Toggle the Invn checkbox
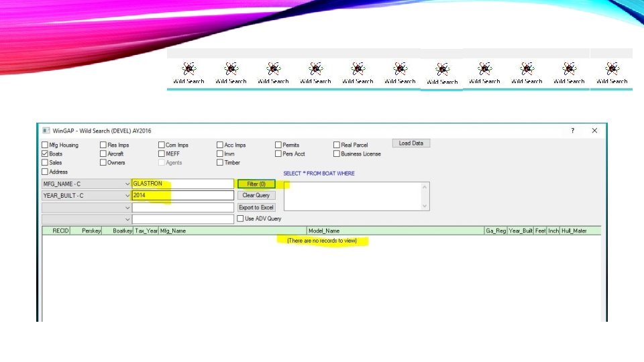This screenshot has width=644, height=362. click(x=220, y=154)
